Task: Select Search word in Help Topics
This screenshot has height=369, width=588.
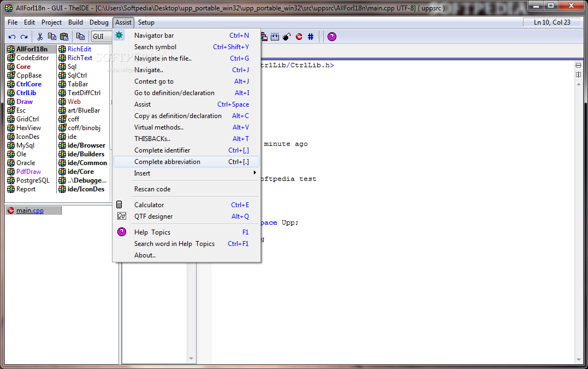Action: tap(186, 244)
